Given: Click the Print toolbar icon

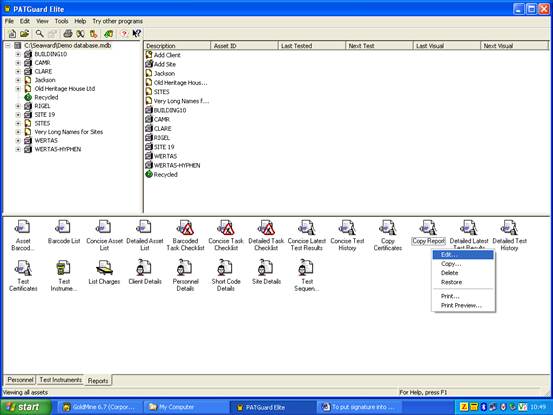Looking at the screenshot, I should click(x=68, y=33).
